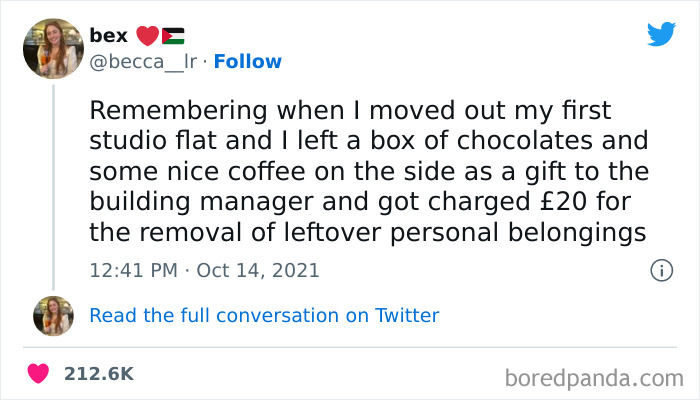Viewport: 700px width, 400px height.
Task: Click the flag emoji next to the name
Action: tap(172, 35)
